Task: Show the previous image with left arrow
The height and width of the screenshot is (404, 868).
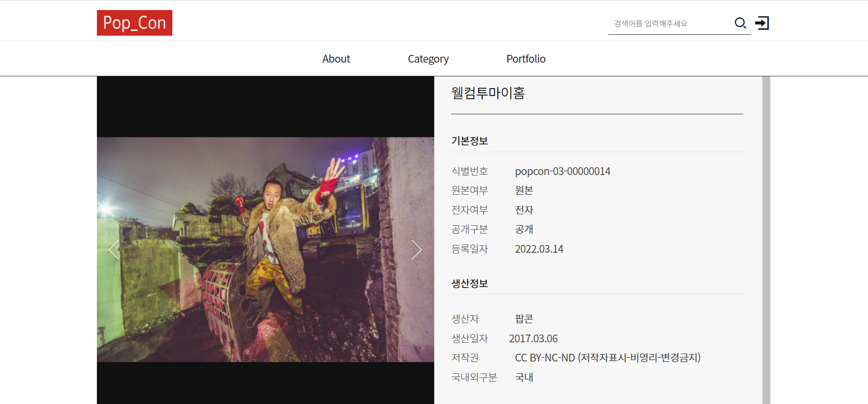Action: (x=114, y=250)
